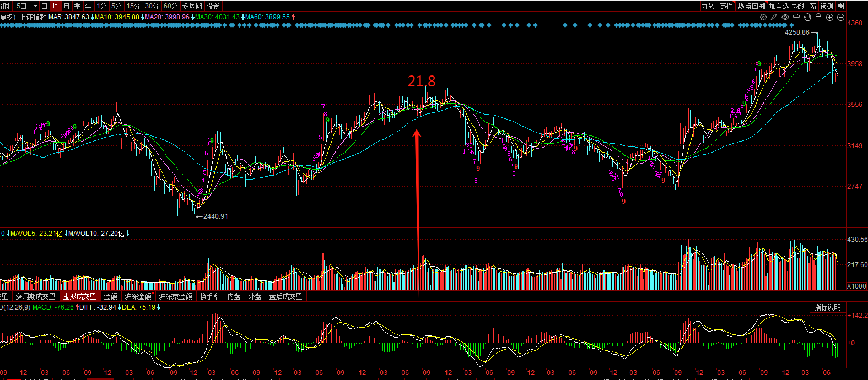Open the 多周期 multi-period view
This screenshot has height=380, width=868.
[x=192, y=6]
